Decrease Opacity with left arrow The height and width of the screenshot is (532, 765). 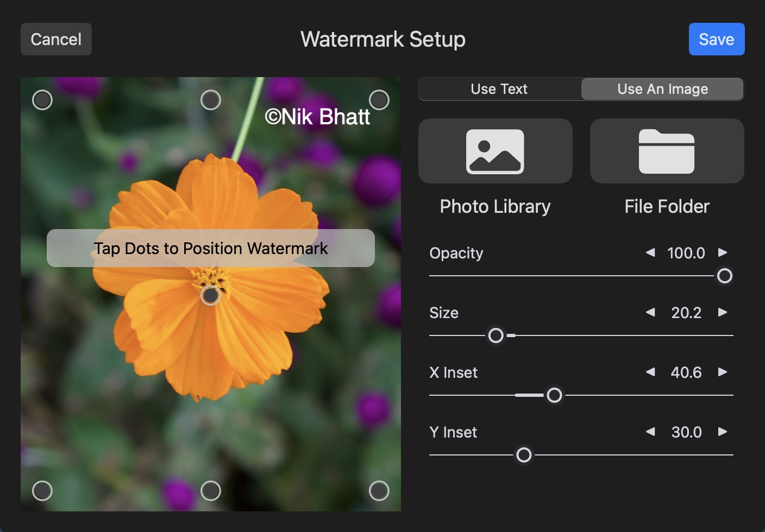pyautogui.click(x=650, y=252)
